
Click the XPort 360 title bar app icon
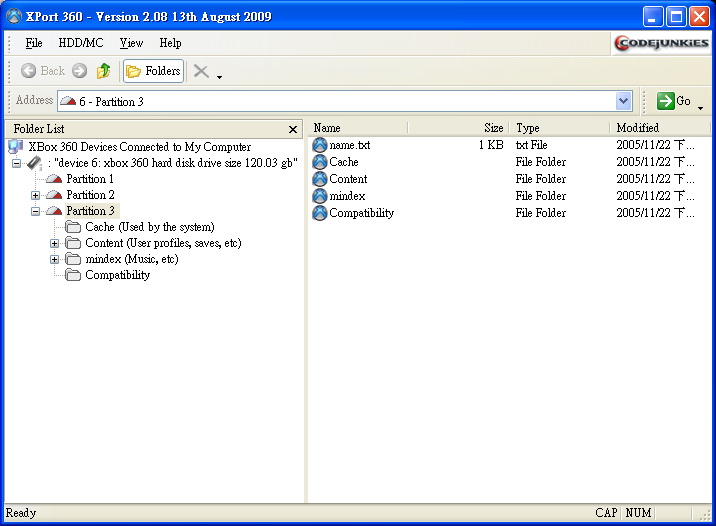pos(14,16)
